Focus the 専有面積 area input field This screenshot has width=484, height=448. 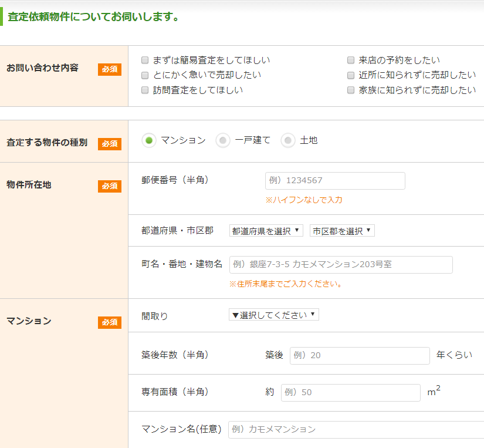pyautogui.click(x=350, y=392)
